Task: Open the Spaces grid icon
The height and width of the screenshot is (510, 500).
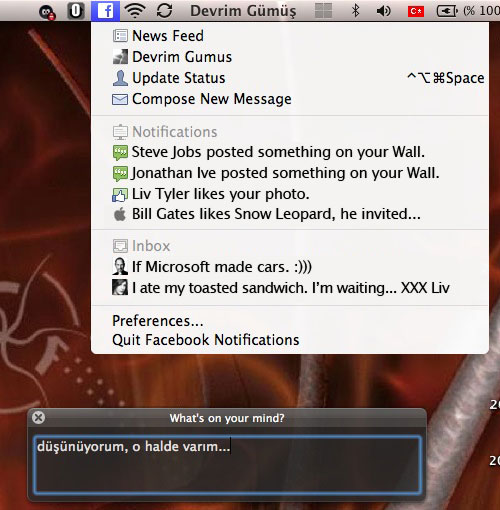Action: coord(323,11)
